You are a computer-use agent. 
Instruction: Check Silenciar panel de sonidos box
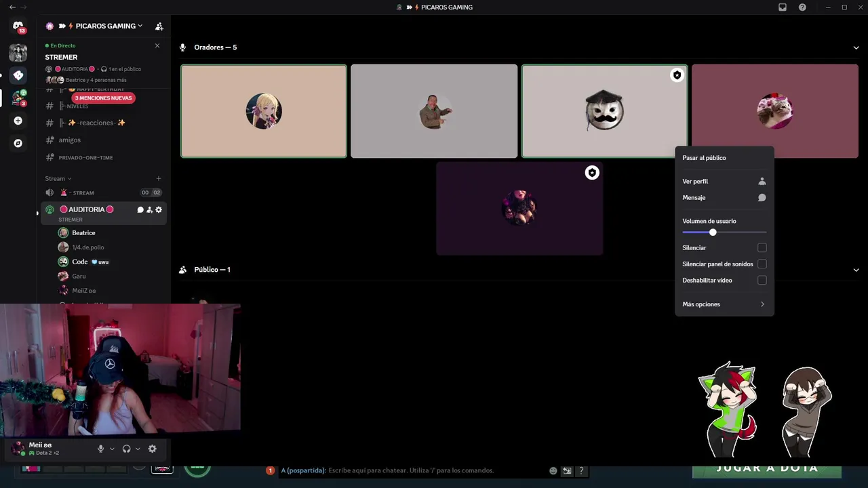click(x=762, y=264)
